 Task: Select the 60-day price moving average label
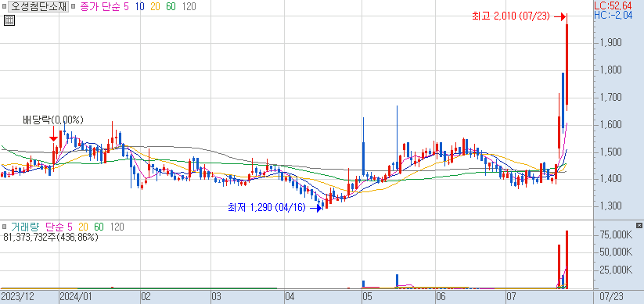pyautogui.click(x=171, y=6)
